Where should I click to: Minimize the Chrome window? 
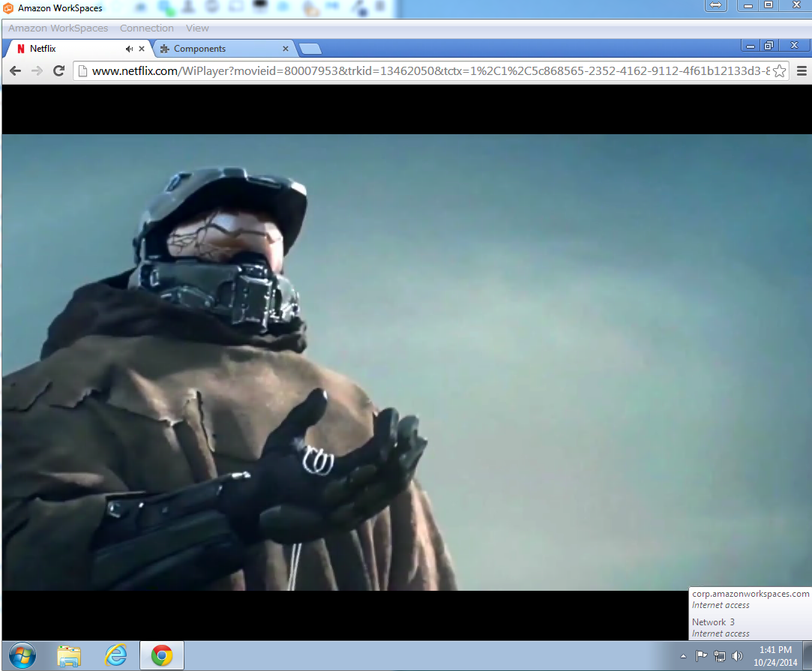(750, 46)
